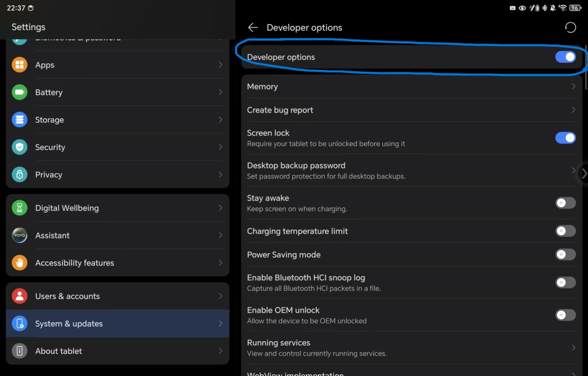Expand Create bug report chevron
The height and width of the screenshot is (376, 588).
tap(573, 110)
